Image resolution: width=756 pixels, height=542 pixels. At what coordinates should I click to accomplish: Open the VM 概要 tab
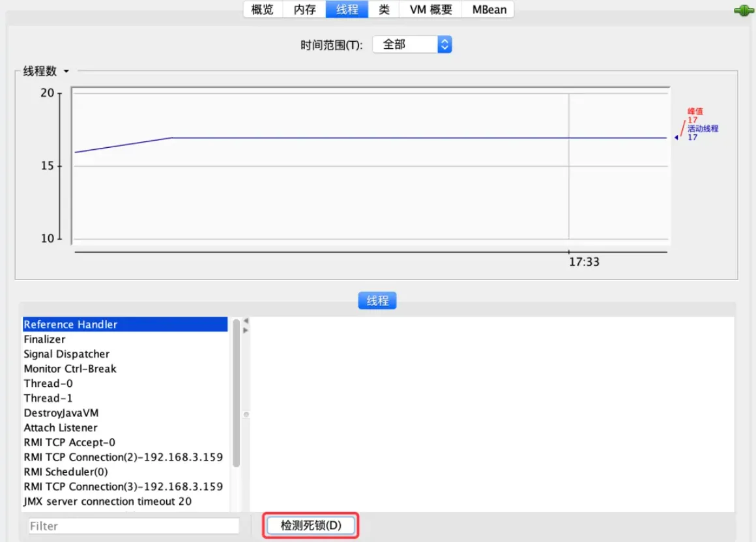(431, 10)
